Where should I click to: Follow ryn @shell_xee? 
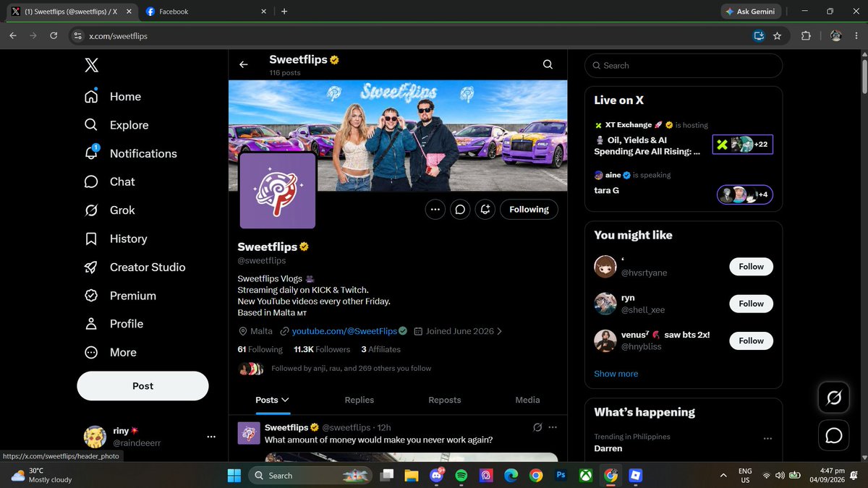tap(751, 304)
